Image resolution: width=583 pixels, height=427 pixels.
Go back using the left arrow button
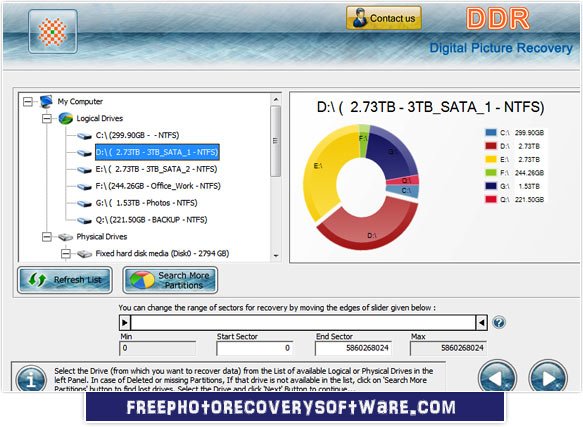[x=497, y=378]
